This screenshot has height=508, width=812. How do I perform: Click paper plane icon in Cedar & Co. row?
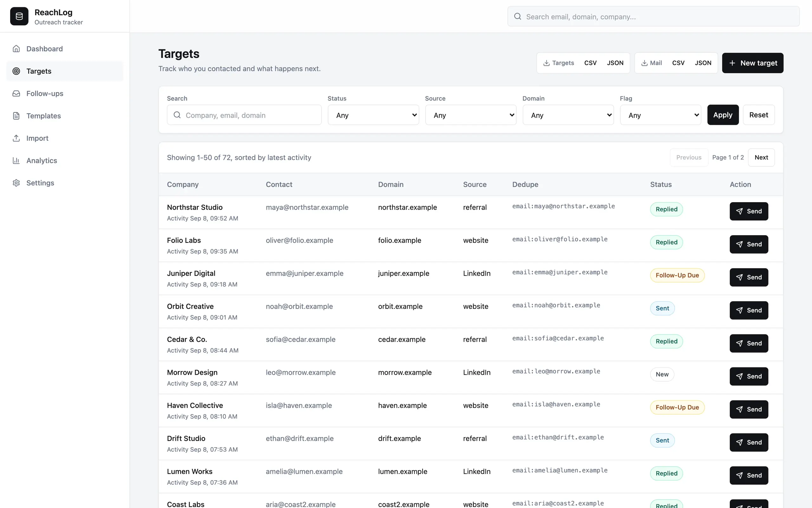click(x=739, y=343)
